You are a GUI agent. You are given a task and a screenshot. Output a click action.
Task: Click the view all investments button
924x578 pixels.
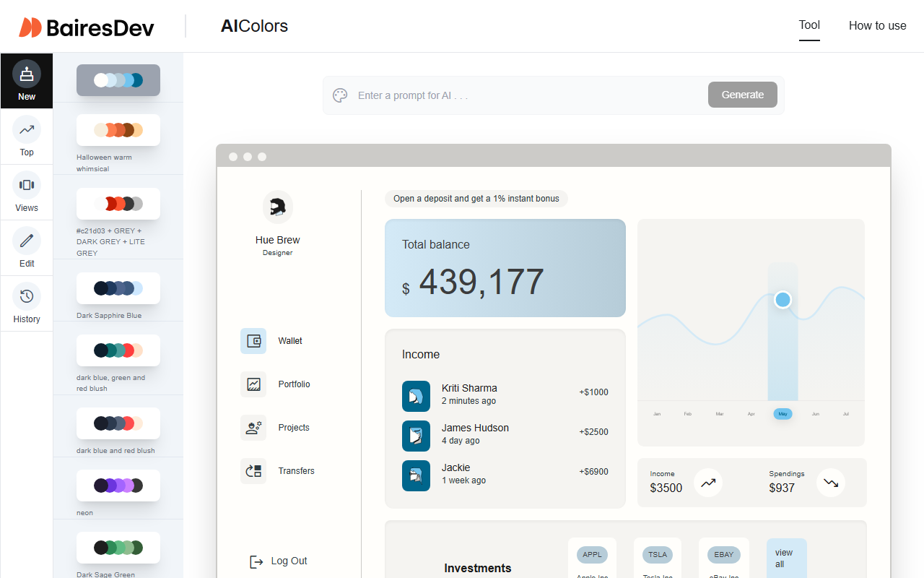pos(786,558)
